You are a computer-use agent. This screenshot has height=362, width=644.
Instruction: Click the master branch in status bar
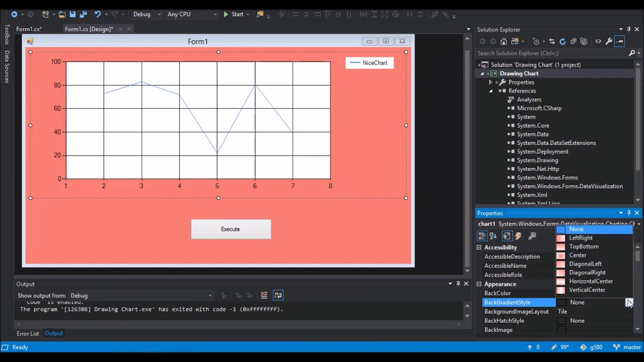[627, 347]
